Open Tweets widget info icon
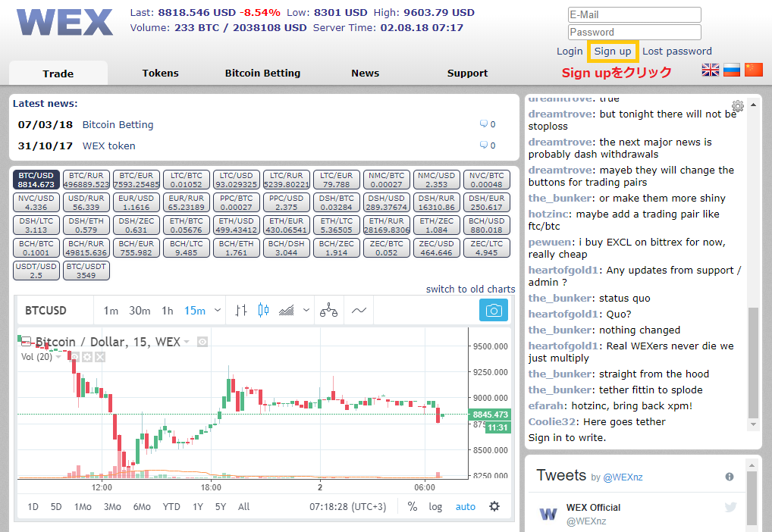Image resolution: width=772 pixels, height=532 pixels. (730, 477)
